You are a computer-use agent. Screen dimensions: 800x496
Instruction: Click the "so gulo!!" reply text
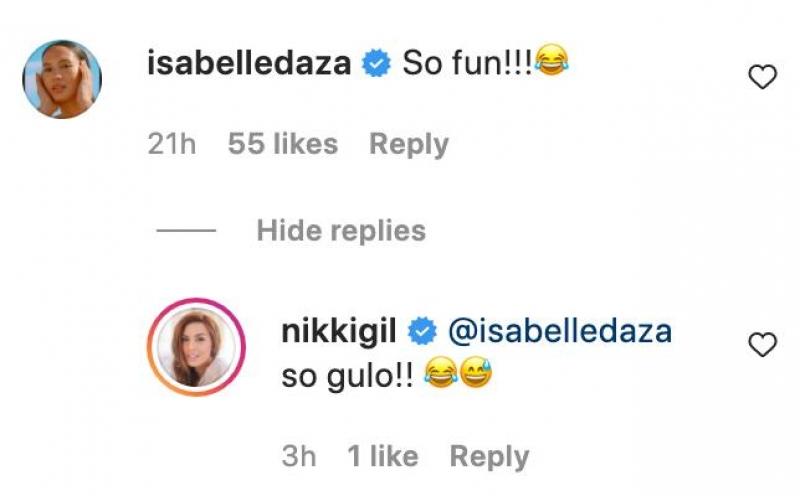coord(347,378)
